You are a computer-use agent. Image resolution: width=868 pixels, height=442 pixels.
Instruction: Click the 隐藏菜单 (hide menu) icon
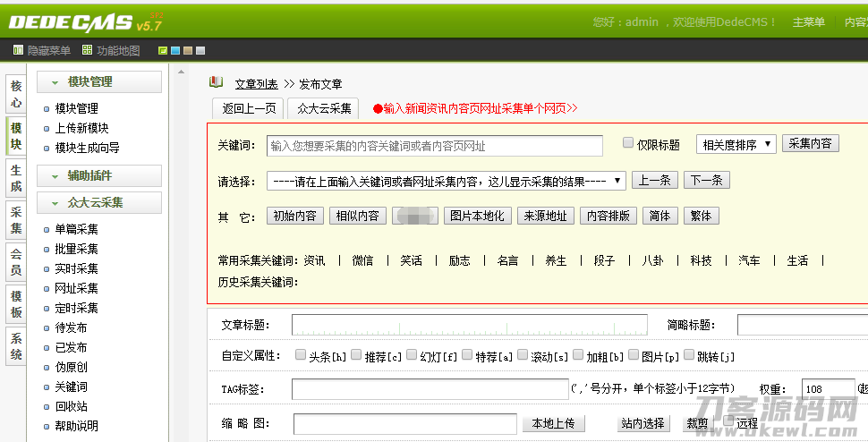click(18, 51)
